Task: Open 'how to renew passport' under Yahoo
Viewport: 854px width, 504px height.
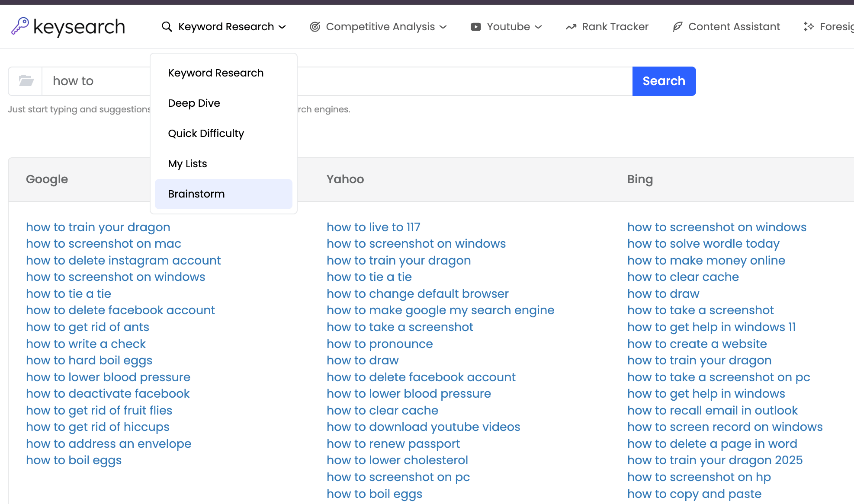Action: pyautogui.click(x=393, y=443)
